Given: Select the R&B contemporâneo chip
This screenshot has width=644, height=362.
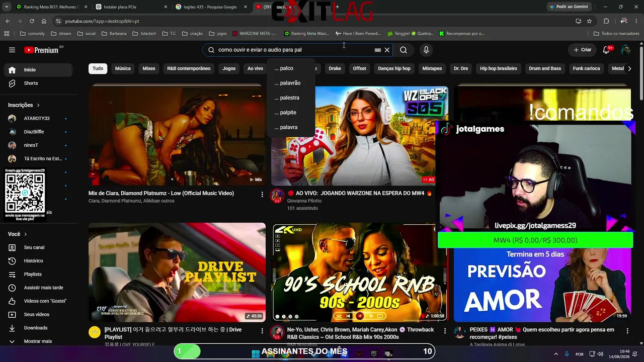Looking at the screenshot, I should [x=189, y=68].
